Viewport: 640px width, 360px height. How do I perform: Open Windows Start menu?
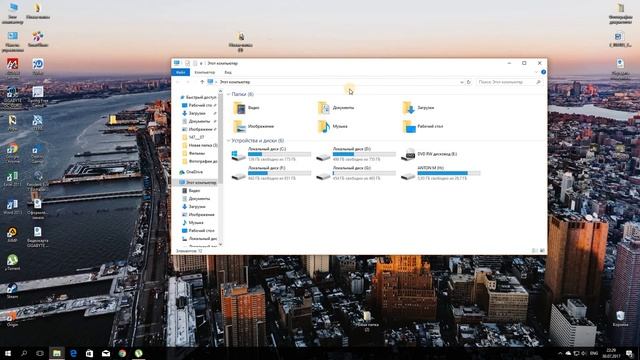8,353
